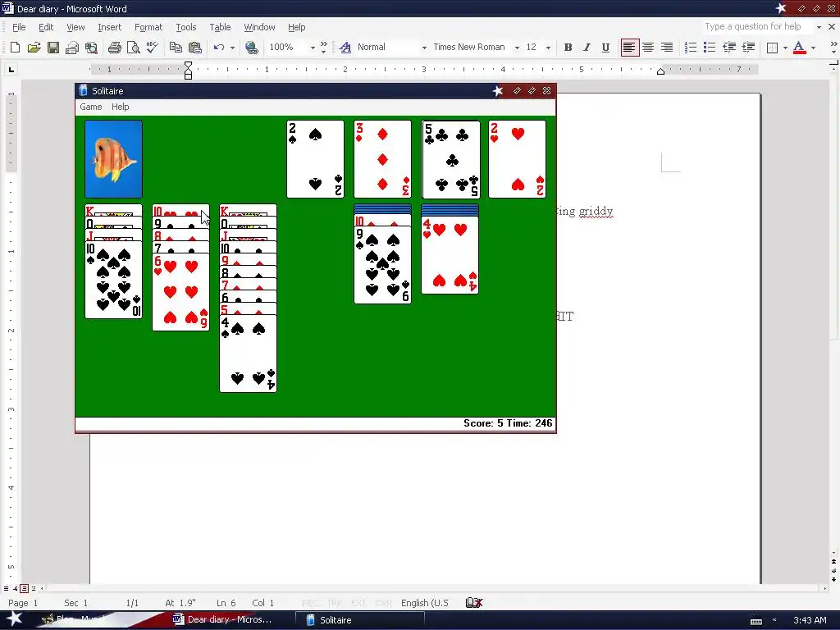The height and width of the screenshot is (630, 840).
Task: Apply the red Font Color button
Action: (799, 47)
